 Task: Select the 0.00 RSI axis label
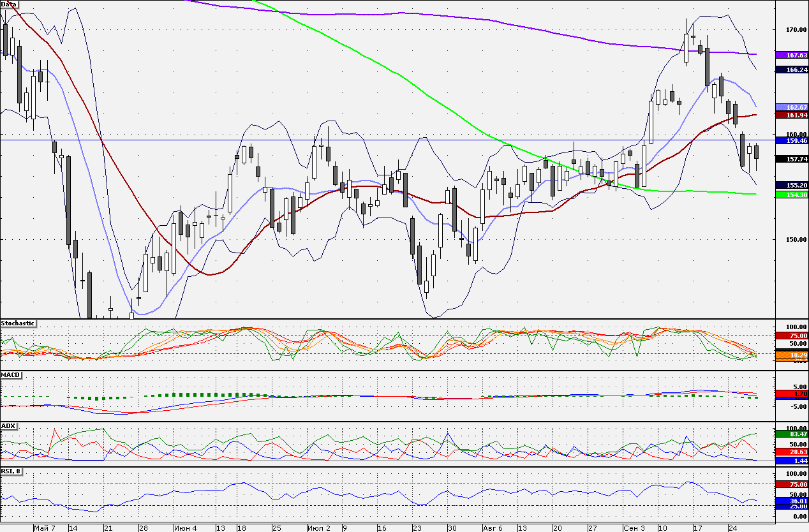(x=799, y=516)
